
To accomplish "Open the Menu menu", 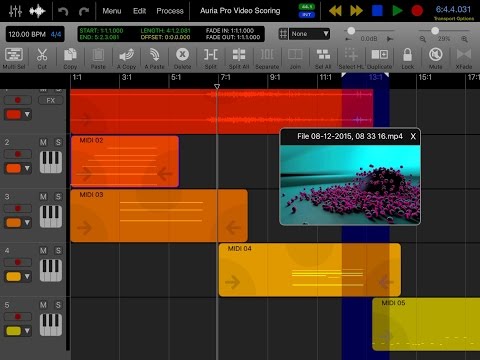I will pos(112,11).
